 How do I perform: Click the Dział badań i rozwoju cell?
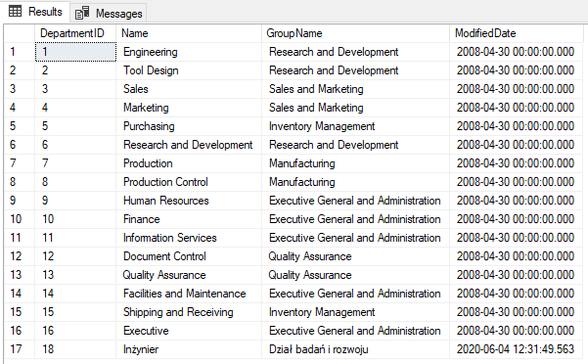click(355, 349)
